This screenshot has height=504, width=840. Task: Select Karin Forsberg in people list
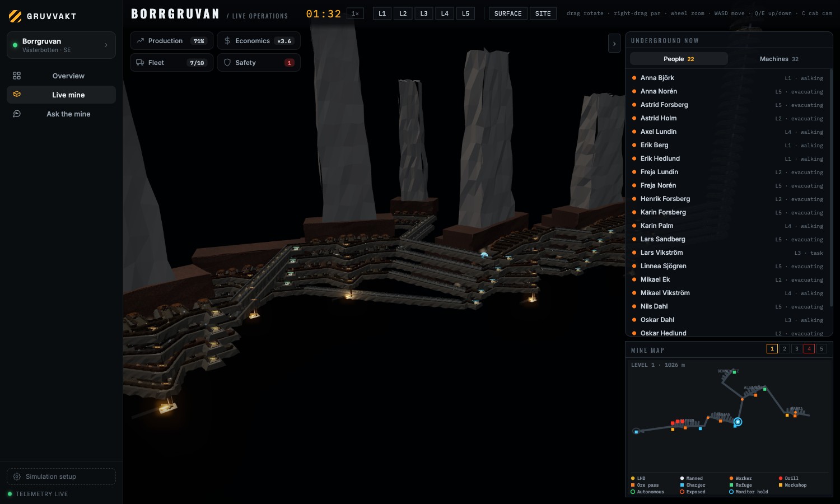727,212
